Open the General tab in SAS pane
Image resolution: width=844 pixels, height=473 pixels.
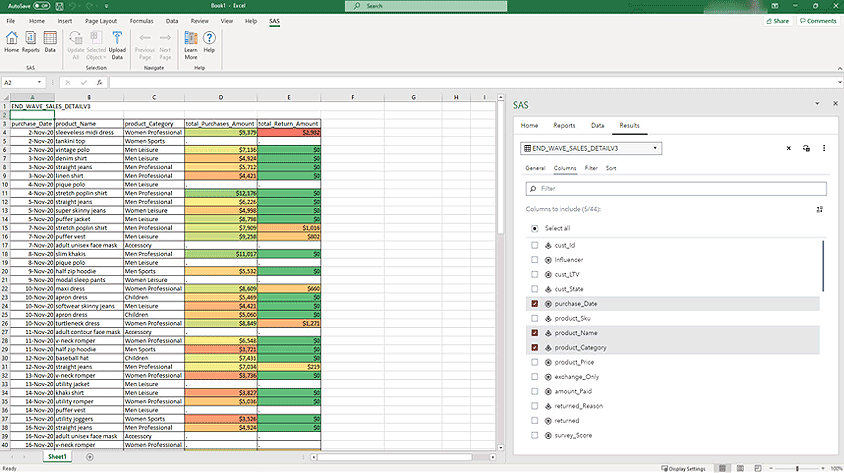coord(535,168)
